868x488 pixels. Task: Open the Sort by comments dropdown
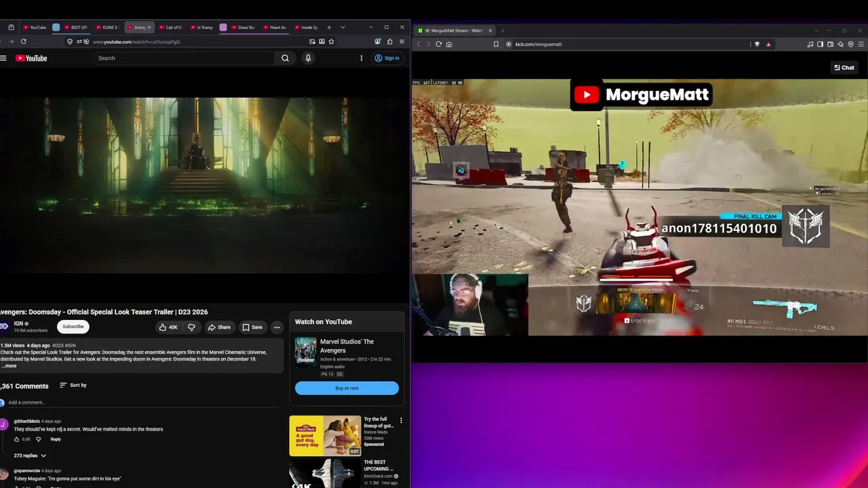(x=73, y=385)
